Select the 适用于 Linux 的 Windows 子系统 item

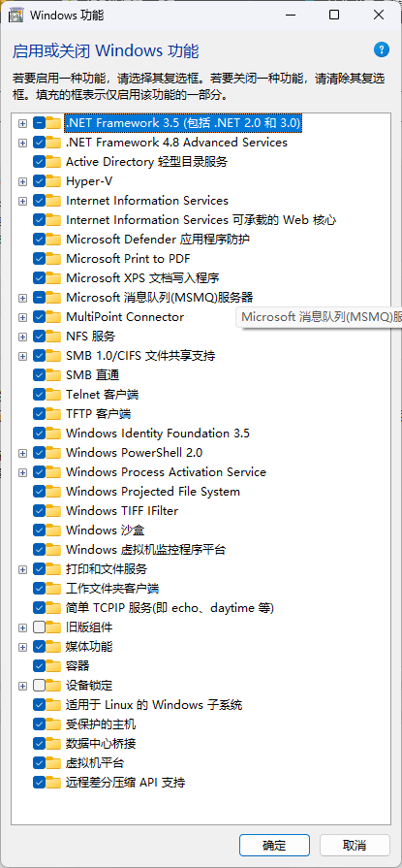[x=154, y=705]
